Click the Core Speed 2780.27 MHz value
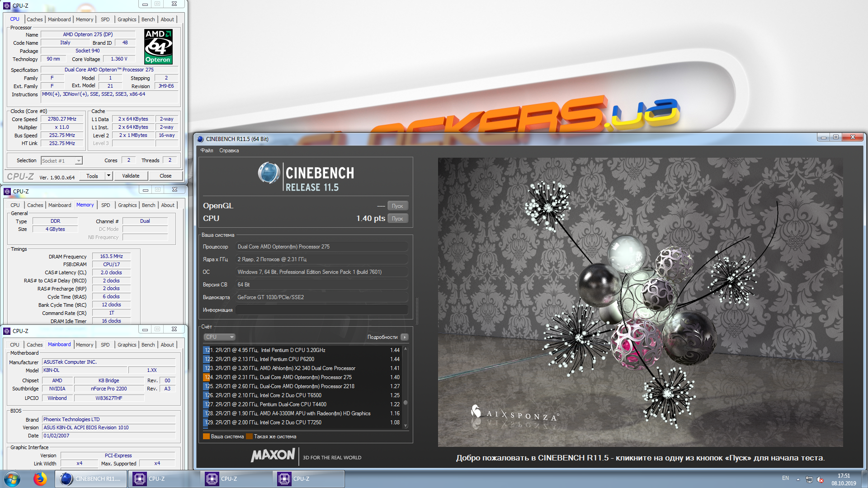Image resolution: width=868 pixels, height=488 pixels. coord(62,119)
